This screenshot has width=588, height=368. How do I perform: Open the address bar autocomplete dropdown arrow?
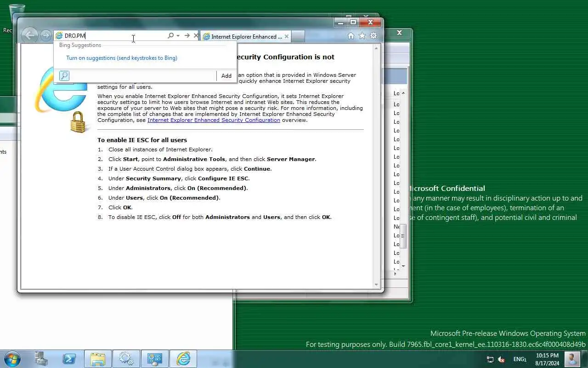coord(178,35)
